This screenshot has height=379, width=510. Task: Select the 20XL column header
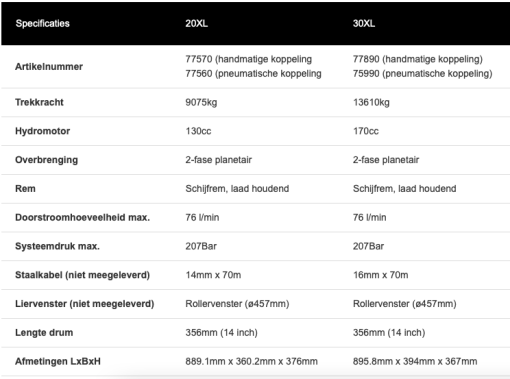pyautogui.click(x=197, y=23)
